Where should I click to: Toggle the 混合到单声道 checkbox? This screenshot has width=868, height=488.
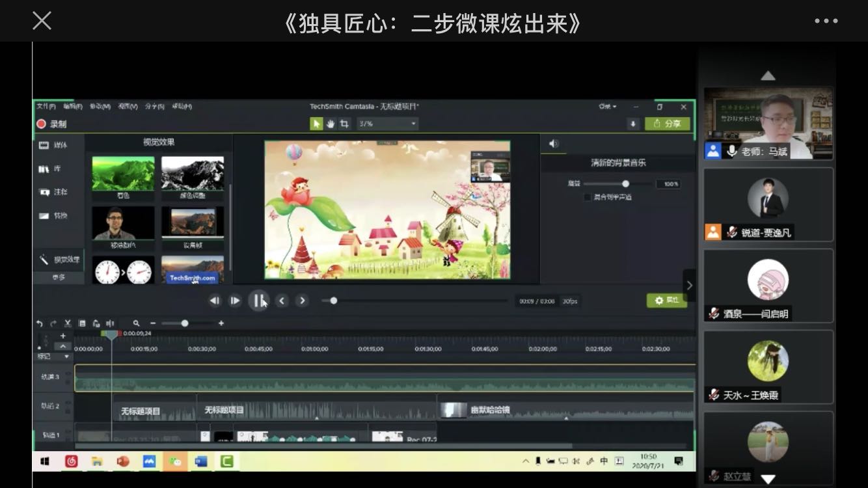(x=588, y=197)
